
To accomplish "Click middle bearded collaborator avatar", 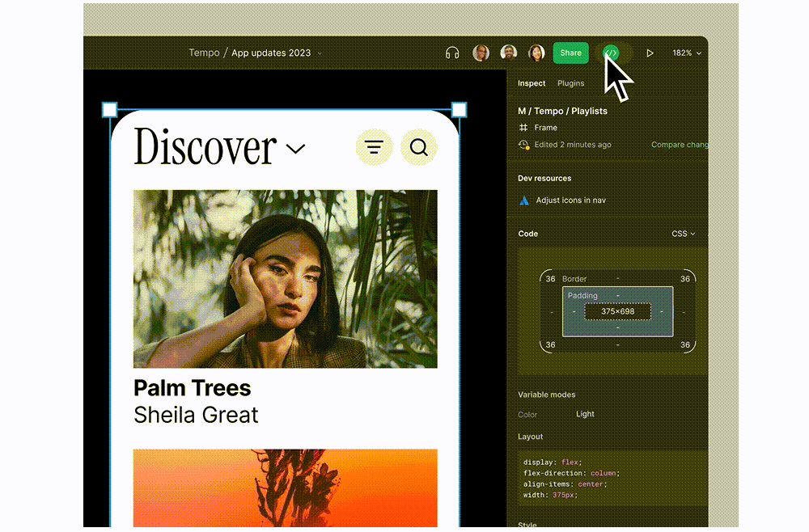I will (509, 53).
